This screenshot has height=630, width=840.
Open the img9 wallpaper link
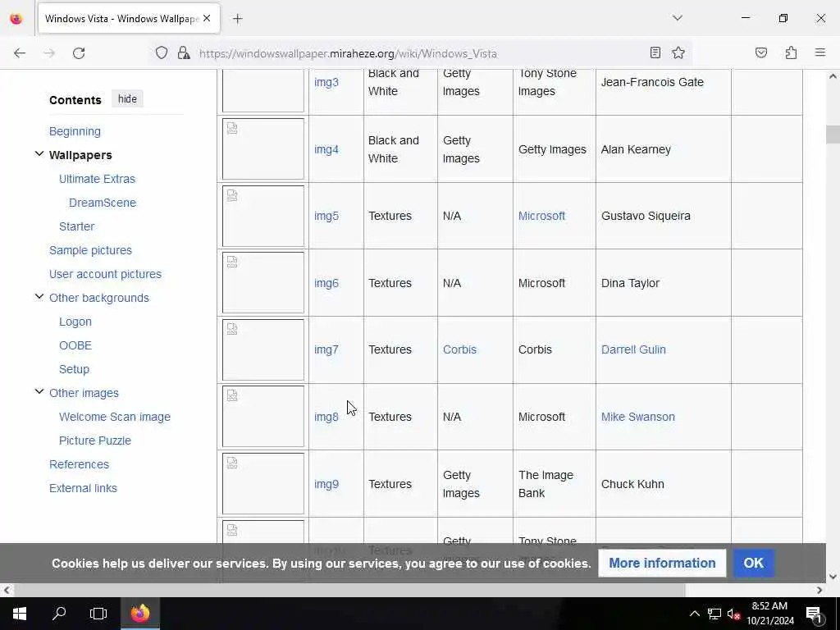pyautogui.click(x=326, y=484)
